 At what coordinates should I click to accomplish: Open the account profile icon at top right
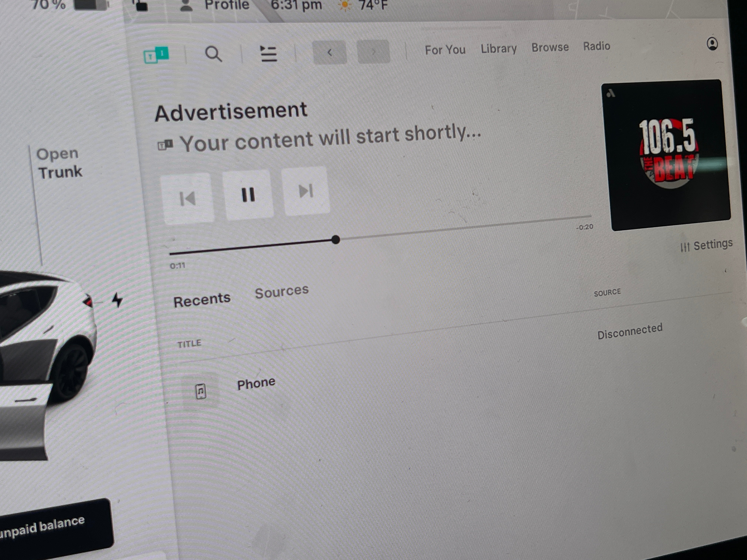[712, 44]
